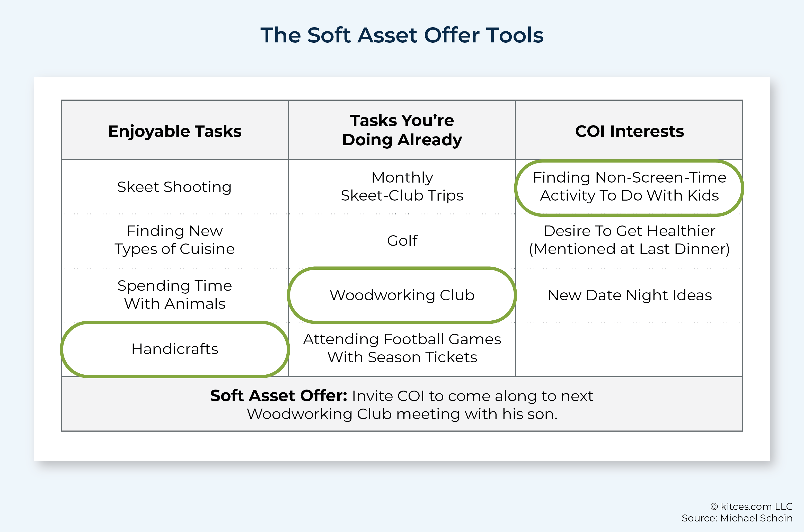This screenshot has width=804, height=532.
Task: Select the circled Handicrafts cell
Action: tap(175, 349)
